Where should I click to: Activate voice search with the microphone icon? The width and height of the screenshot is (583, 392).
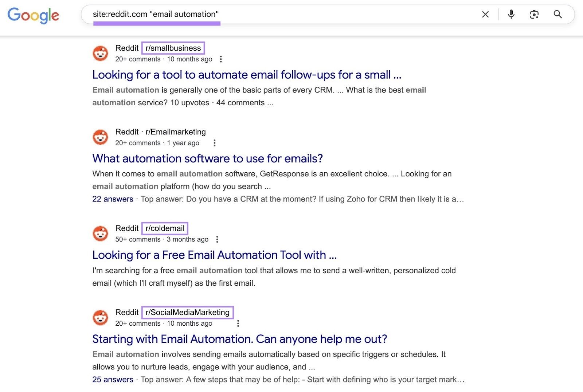511,15
